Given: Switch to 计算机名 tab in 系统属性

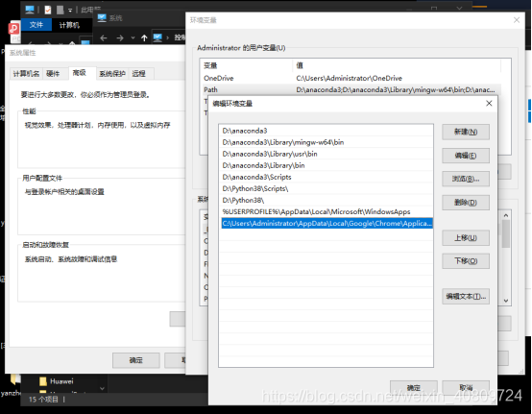Looking at the screenshot, I should click(x=26, y=74).
